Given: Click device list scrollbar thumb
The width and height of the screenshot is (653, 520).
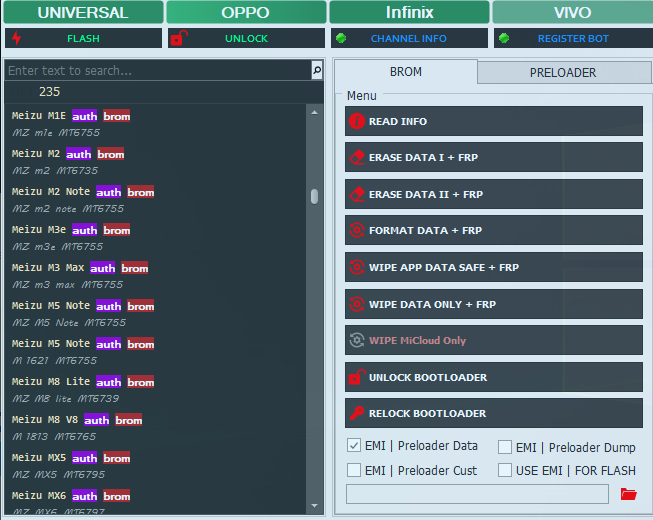Looking at the screenshot, I should tap(314, 197).
